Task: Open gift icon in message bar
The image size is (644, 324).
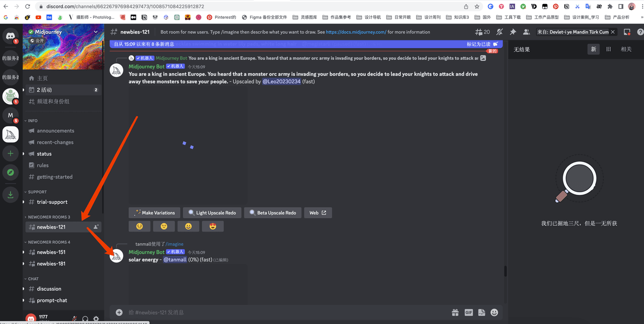Action: 455,312
